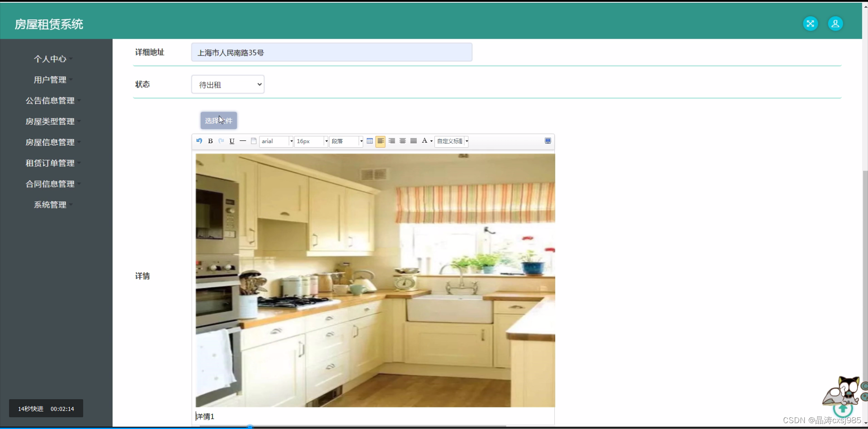Screen dimensions: 868x429
Task: Open the 系统管理 sidebar menu
Action: [x=52, y=205]
